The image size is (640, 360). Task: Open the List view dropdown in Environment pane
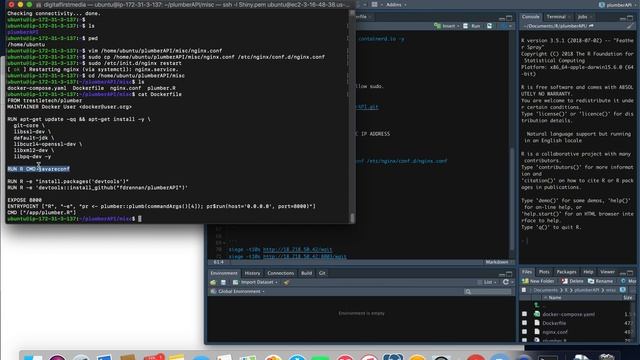point(488,282)
